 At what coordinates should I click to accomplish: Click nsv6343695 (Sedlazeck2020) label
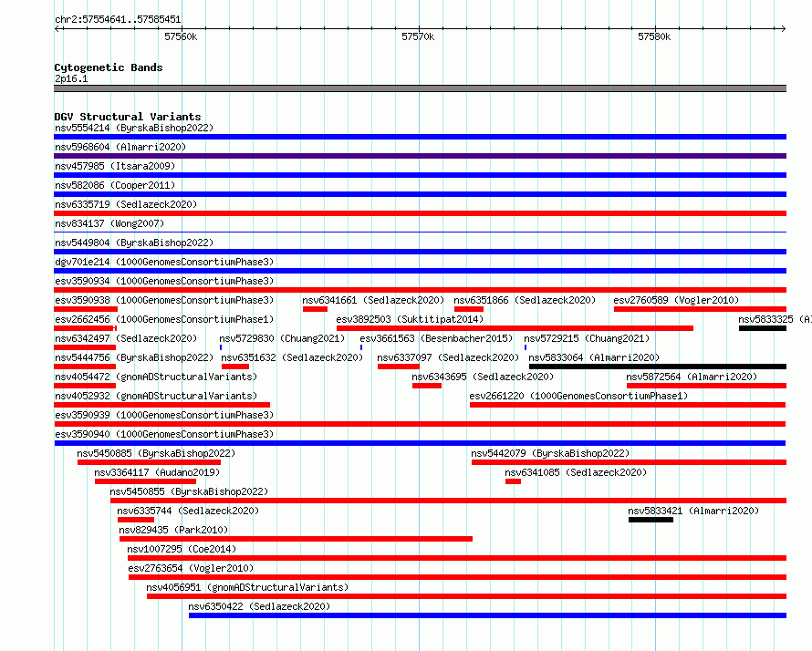[483, 377]
